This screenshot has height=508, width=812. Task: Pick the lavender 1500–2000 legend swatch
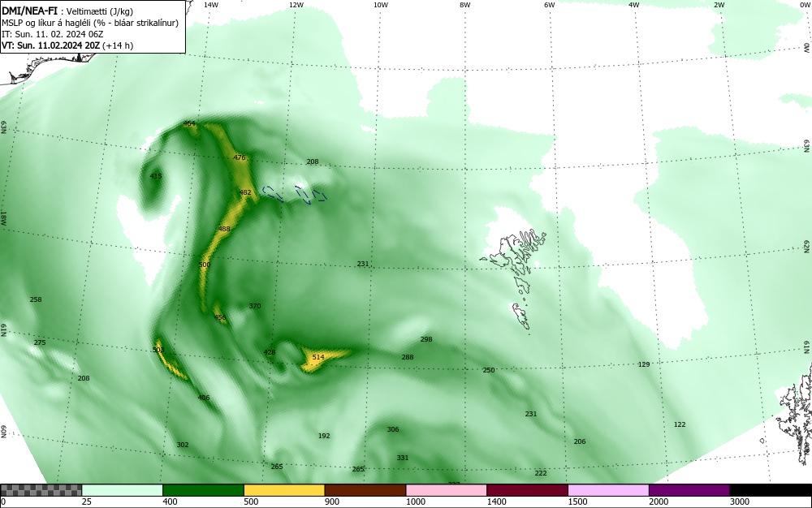point(608,490)
